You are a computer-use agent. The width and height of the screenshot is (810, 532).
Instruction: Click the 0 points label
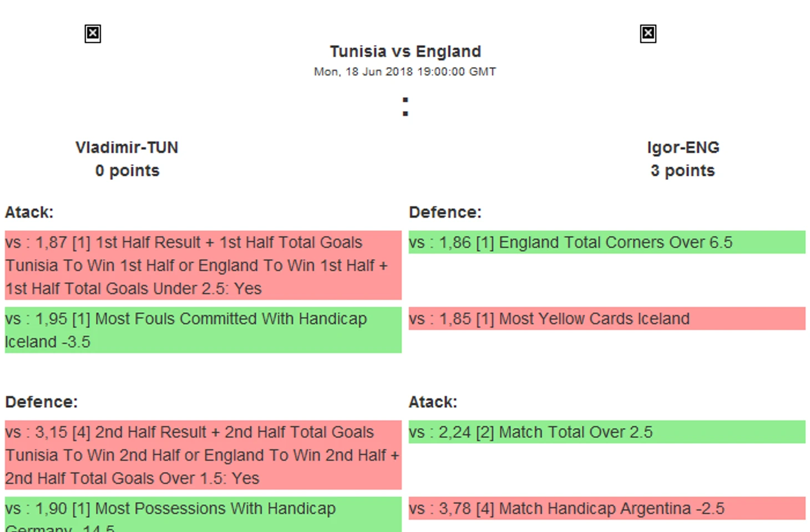point(127,171)
